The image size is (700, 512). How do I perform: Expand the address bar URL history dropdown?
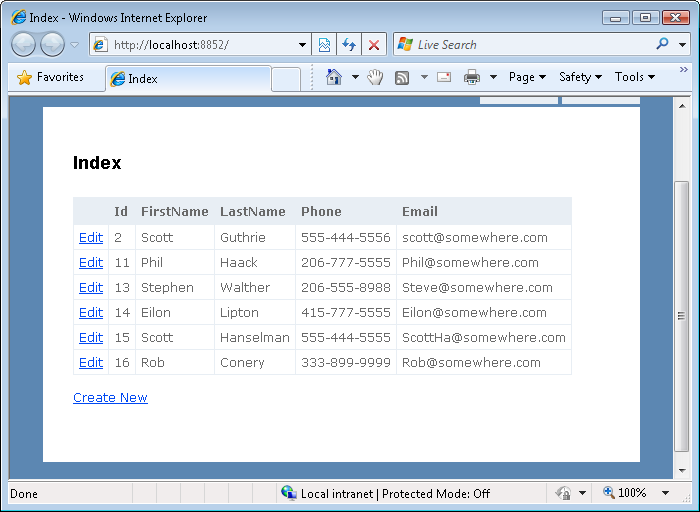(302, 45)
